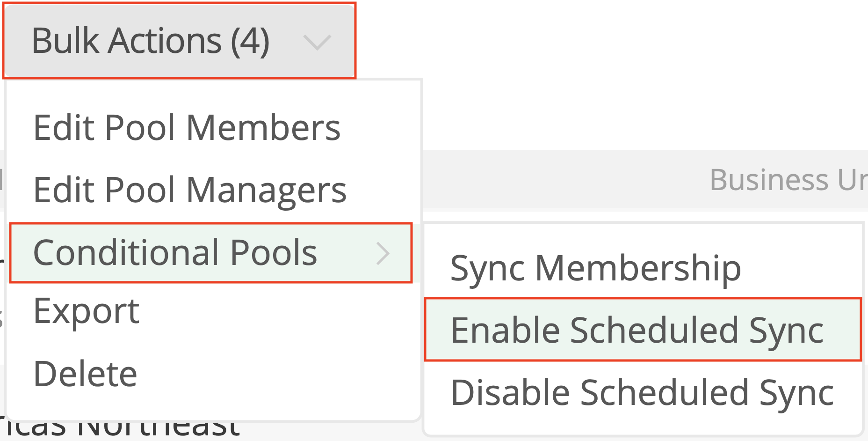
Task: Select the Export bulk action
Action: click(87, 311)
